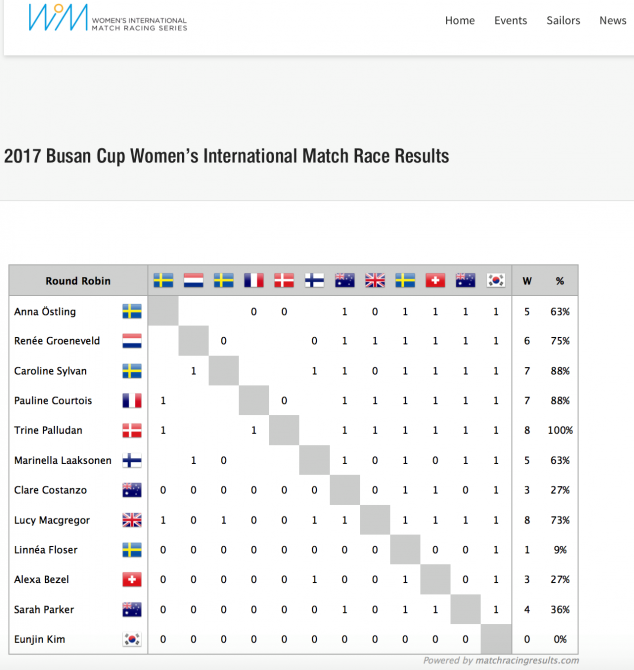Click the Korean flag beside Eunjin Kim
Screen dimensions: 634x670
132,639
